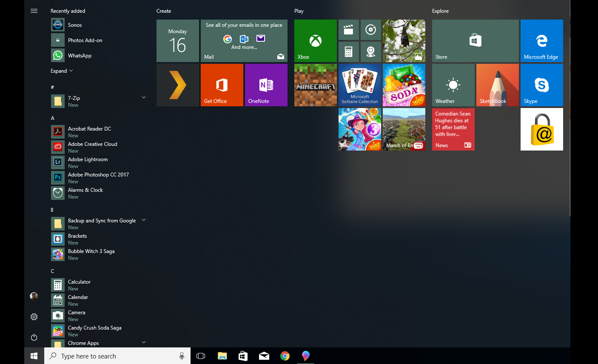
Task: Open the Xbox tile
Action: 316,41
